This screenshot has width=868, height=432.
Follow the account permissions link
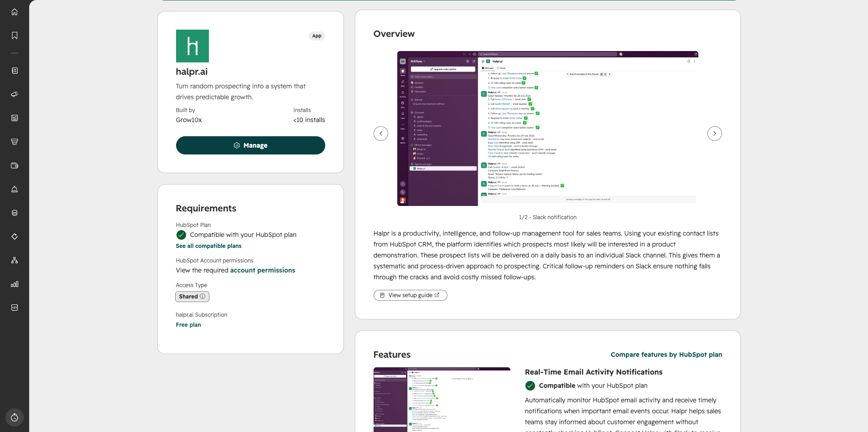click(263, 270)
